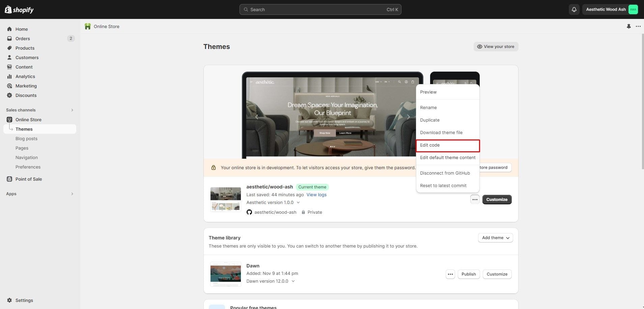Open the three-dot menu beside the pin
644x309 pixels.
pyautogui.click(x=638, y=26)
